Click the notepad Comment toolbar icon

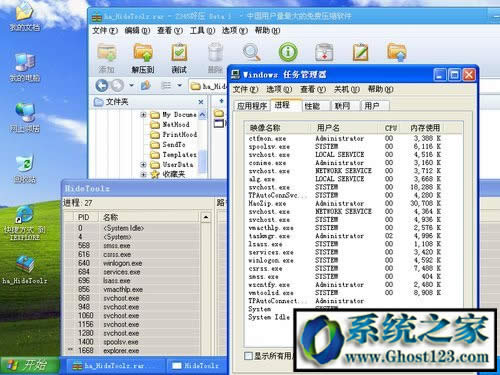pyautogui.click(x=361, y=52)
